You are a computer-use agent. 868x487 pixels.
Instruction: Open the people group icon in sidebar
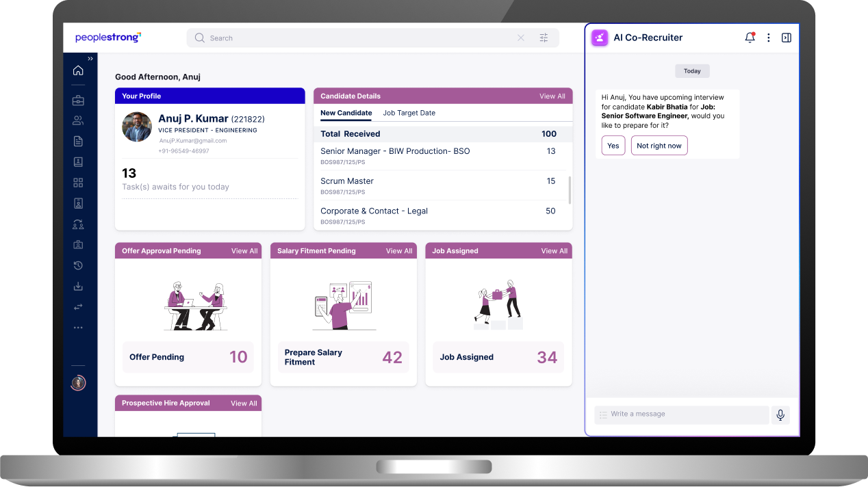(x=78, y=121)
